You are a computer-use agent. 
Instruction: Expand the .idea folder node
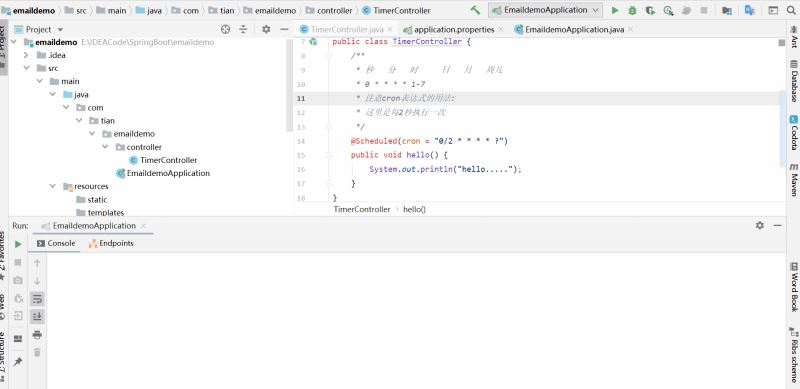click(27, 55)
